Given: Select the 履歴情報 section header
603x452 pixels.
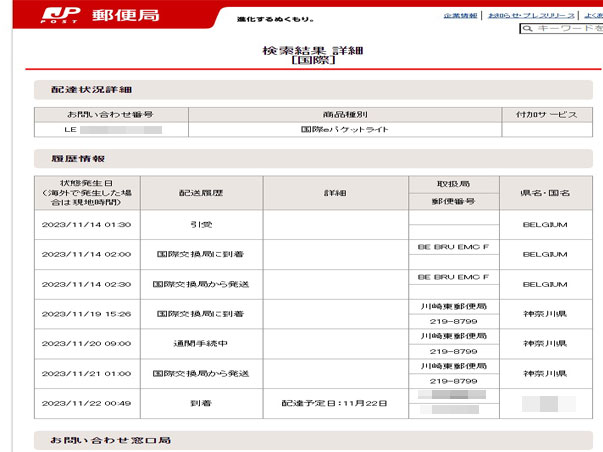Looking at the screenshot, I should tap(71, 158).
